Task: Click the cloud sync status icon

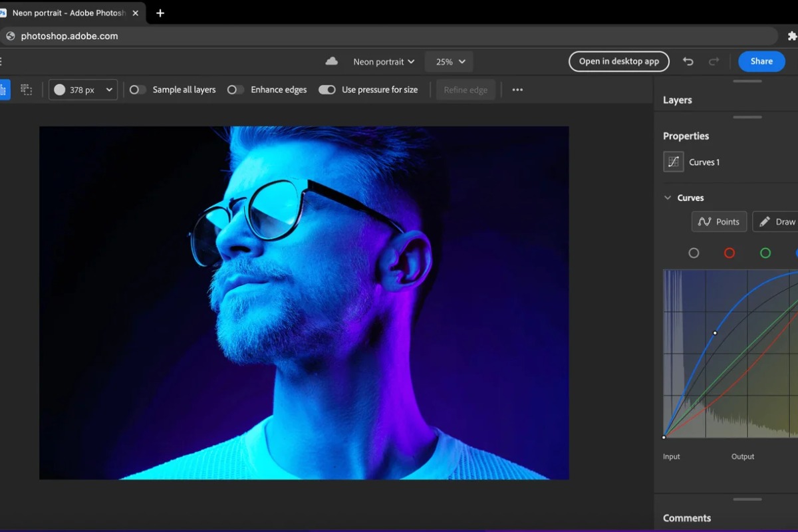Action: point(331,61)
